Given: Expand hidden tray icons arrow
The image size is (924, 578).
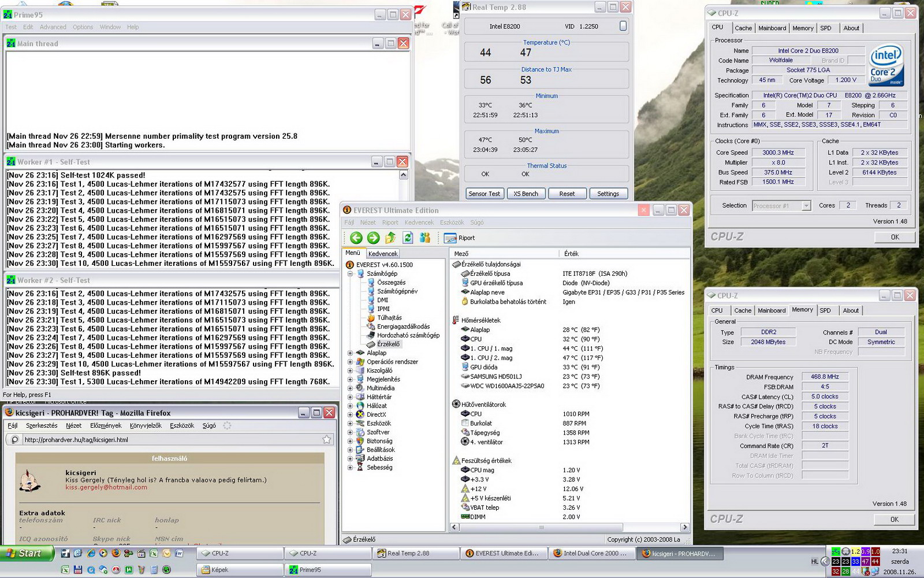Looking at the screenshot, I should click(825, 561).
